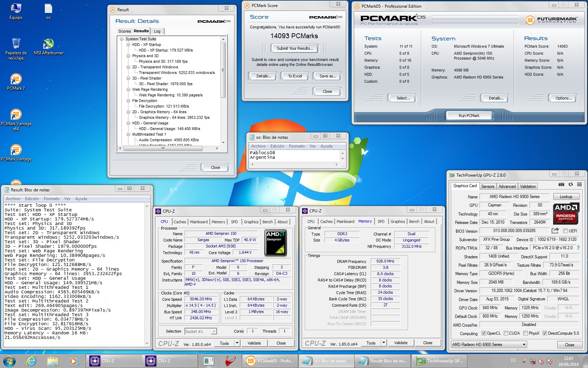Click Submit Your Results button

click(x=294, y=48)
